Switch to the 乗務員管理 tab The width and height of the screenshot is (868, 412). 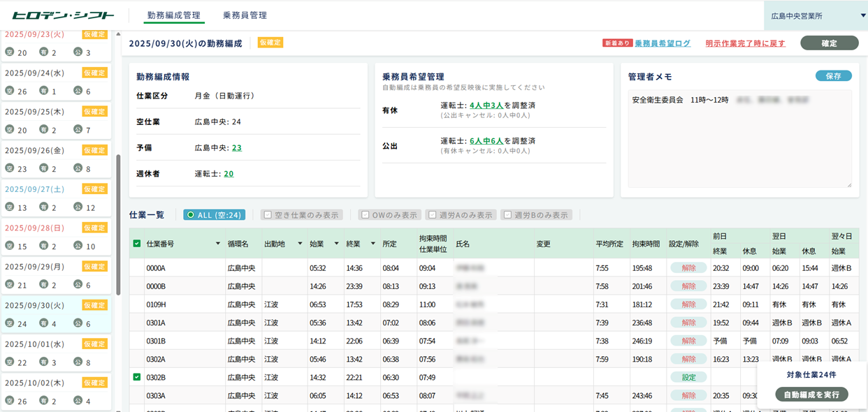tap(245, 15)
